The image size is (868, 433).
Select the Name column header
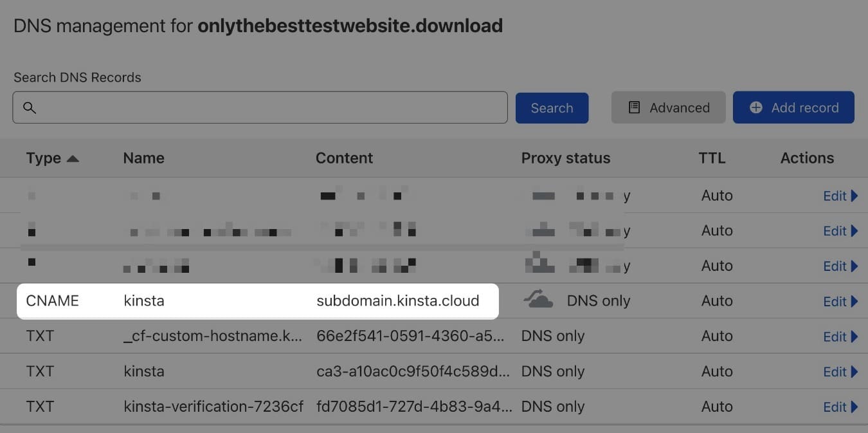143,158
